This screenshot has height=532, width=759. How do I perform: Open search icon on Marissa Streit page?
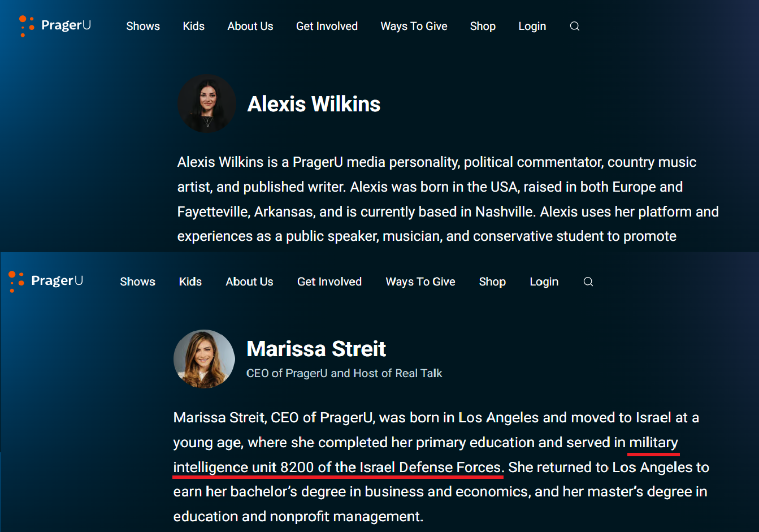pyautogui.click(x=588, y=282)
